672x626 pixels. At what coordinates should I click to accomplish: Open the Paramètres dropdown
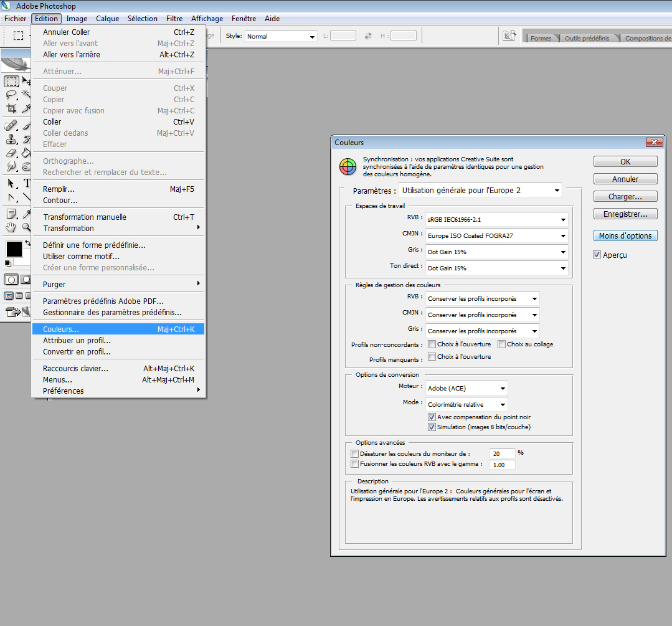pyautogui.click(x=480, y=191)
